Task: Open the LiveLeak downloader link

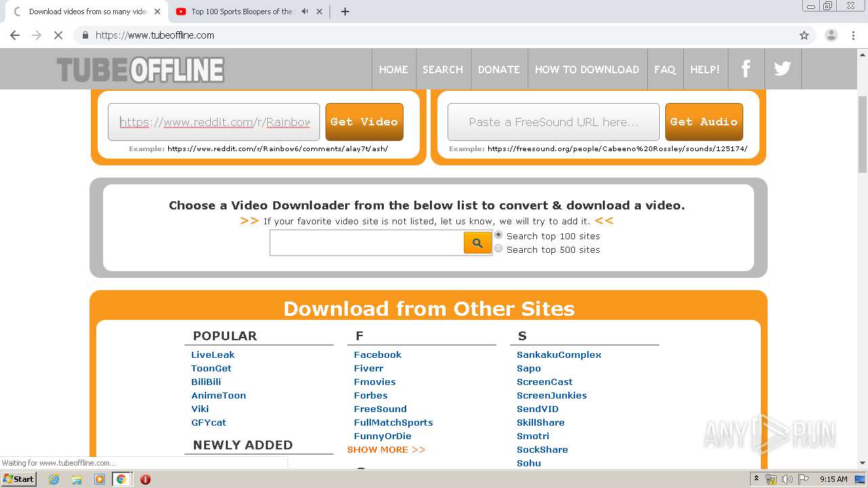Action: 213,354
